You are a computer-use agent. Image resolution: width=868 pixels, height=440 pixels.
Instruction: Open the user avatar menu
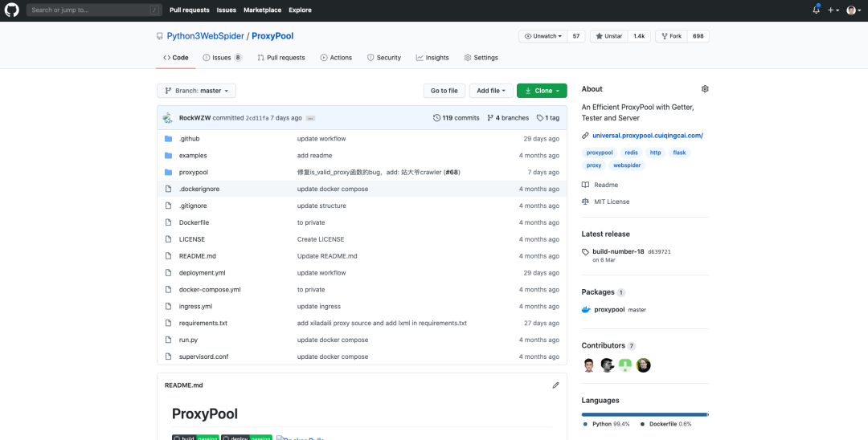click(854, 10)
